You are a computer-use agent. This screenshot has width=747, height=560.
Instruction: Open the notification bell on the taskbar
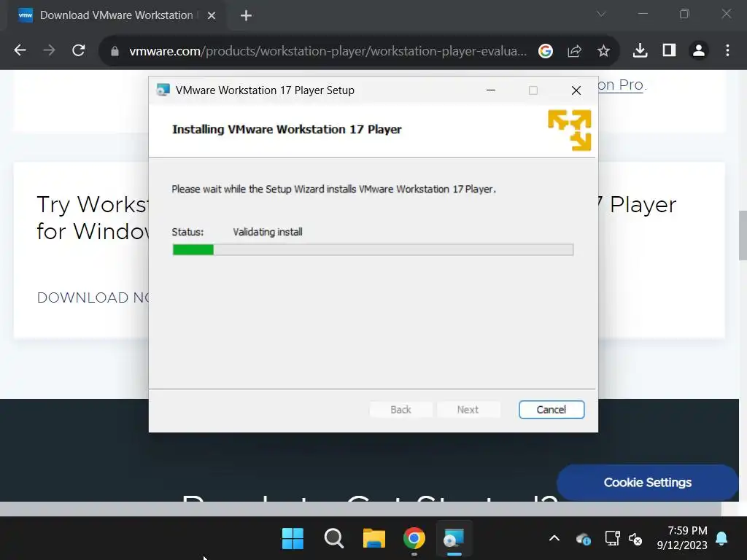[x=721, y=538]
